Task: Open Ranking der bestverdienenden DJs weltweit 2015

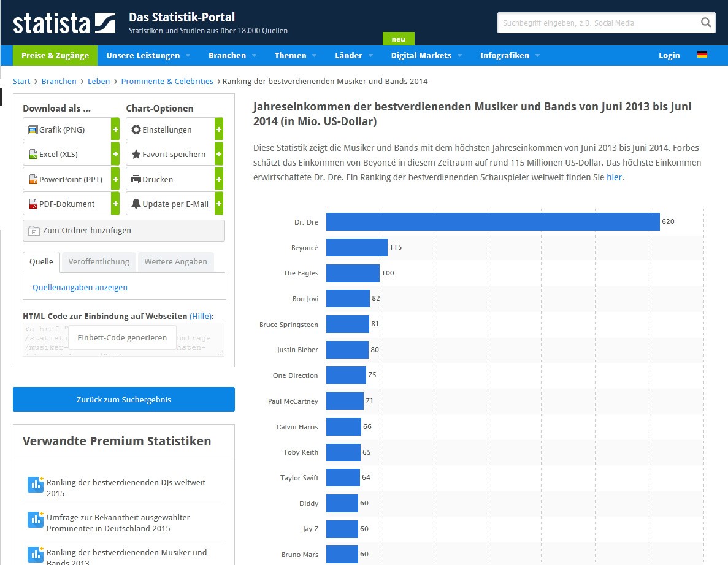Action: [x=126, y=488]
